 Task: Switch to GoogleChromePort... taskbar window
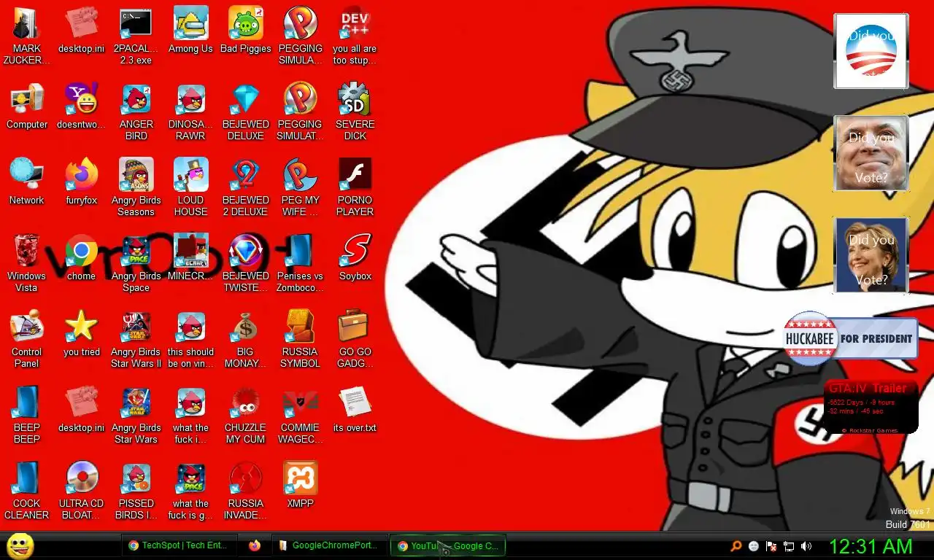click(329, 545)
